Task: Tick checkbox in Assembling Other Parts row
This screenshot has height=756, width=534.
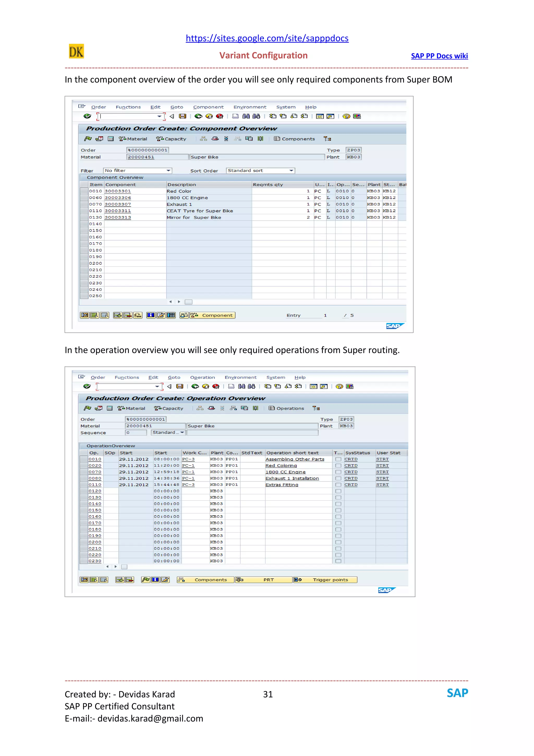Action: click(x=338, y=459)
